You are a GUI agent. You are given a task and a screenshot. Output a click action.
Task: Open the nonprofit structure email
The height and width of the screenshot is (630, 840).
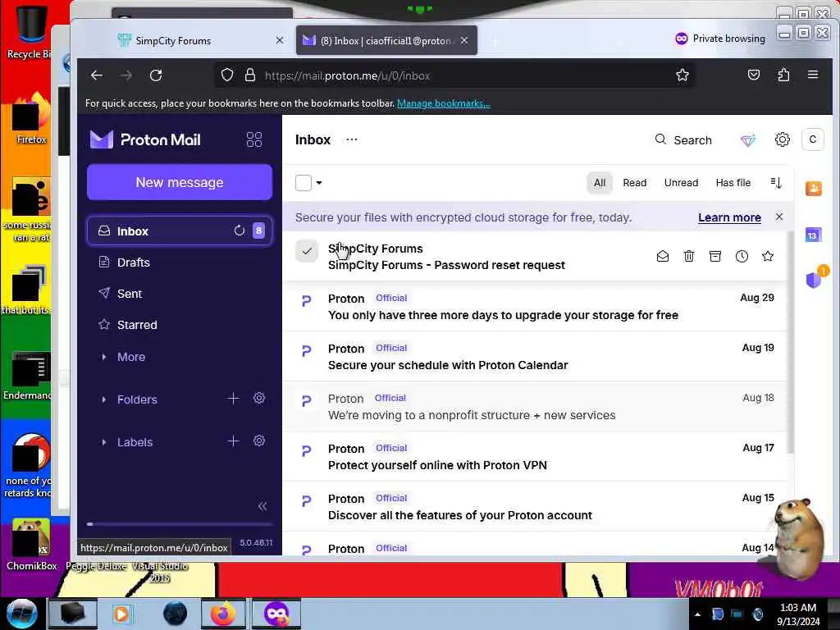tap(535, 407)
